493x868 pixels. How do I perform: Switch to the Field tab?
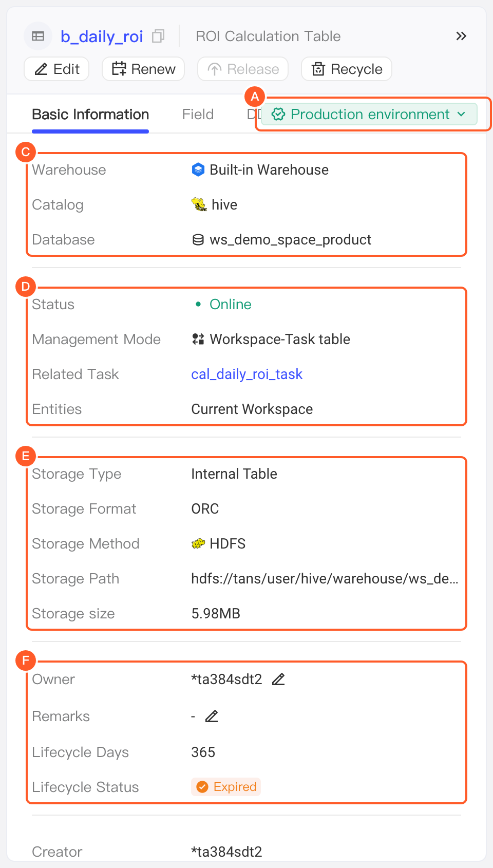[x=198, y=114]
